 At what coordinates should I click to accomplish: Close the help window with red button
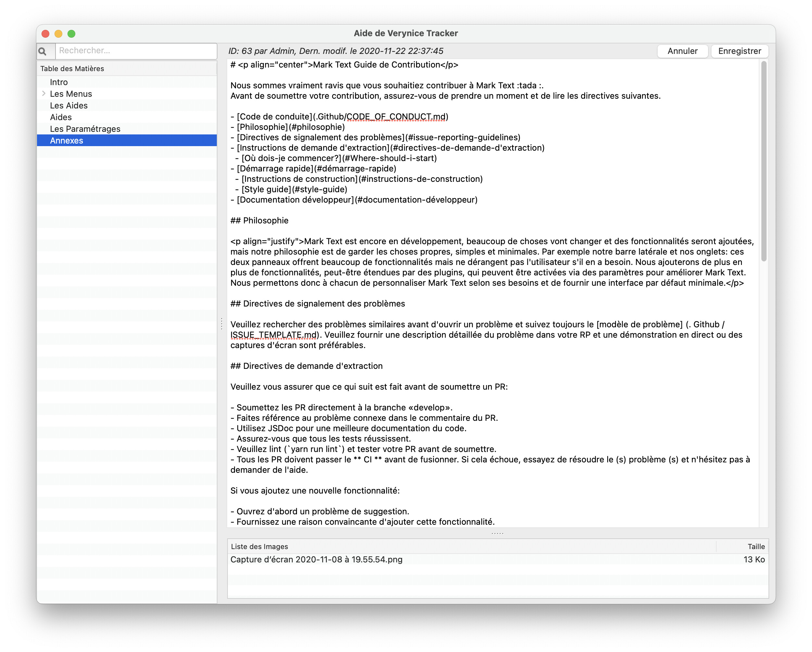(x=45, y=33)
